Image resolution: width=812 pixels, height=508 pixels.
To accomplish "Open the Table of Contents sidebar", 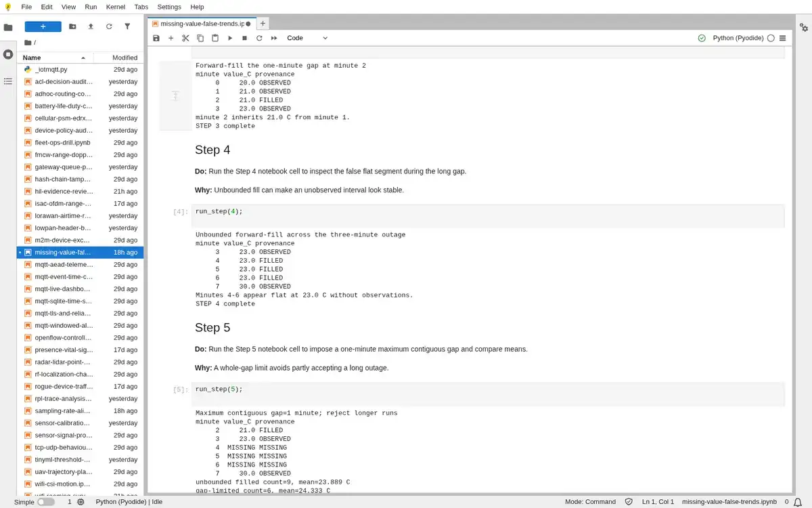I will tap(8, 81).
